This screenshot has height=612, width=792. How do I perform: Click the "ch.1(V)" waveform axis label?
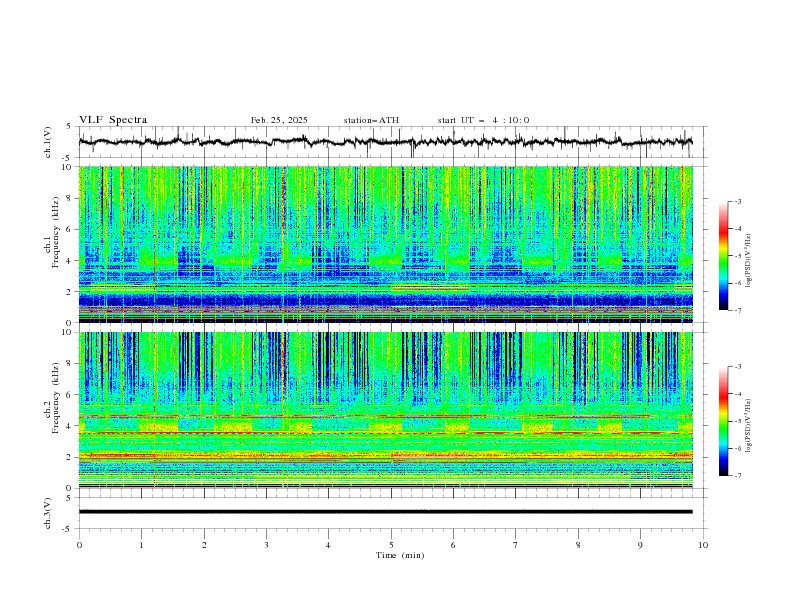click(48, 142)
